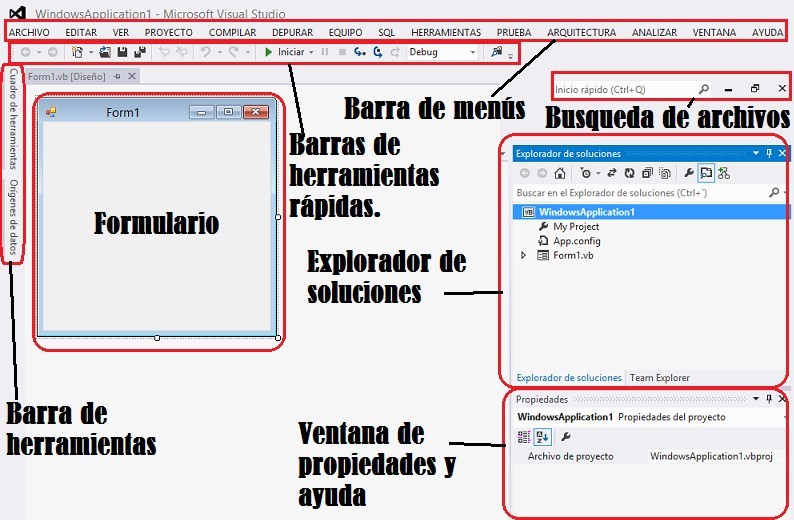Click the View Class Diagram icon
794x520 pixels.
click(724, 173)
